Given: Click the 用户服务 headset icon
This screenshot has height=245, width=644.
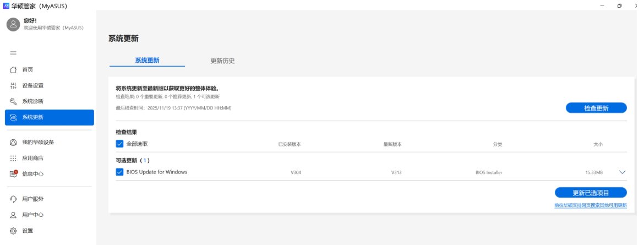Looking at the screenshot, I should (13, 199).
